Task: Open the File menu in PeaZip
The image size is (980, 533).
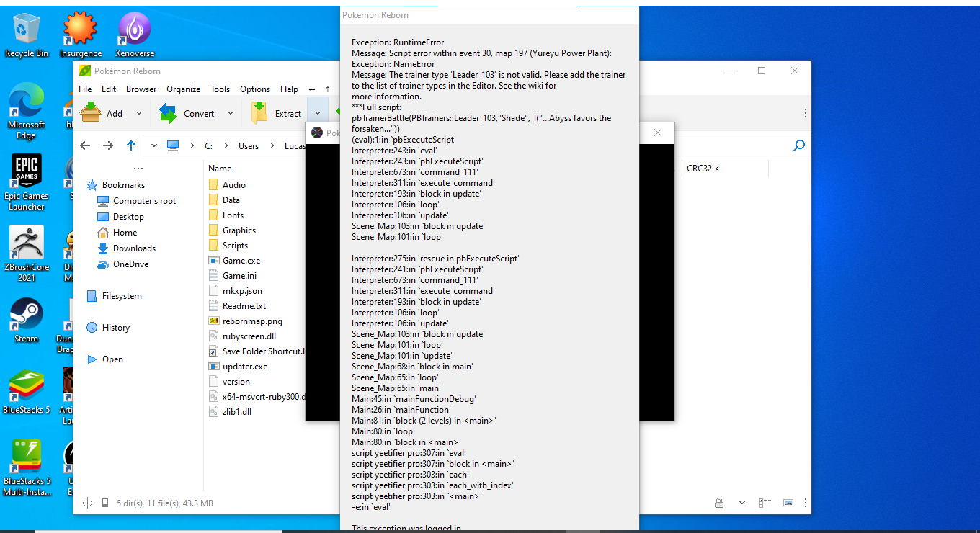Action: coord(85,89)
